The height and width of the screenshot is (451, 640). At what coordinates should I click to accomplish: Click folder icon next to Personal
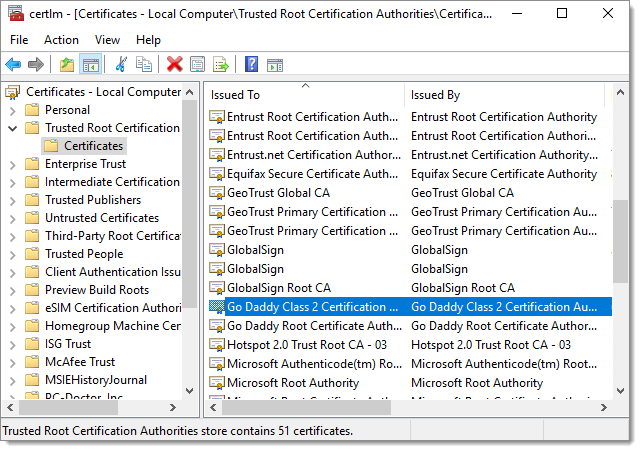coord(32,110)
